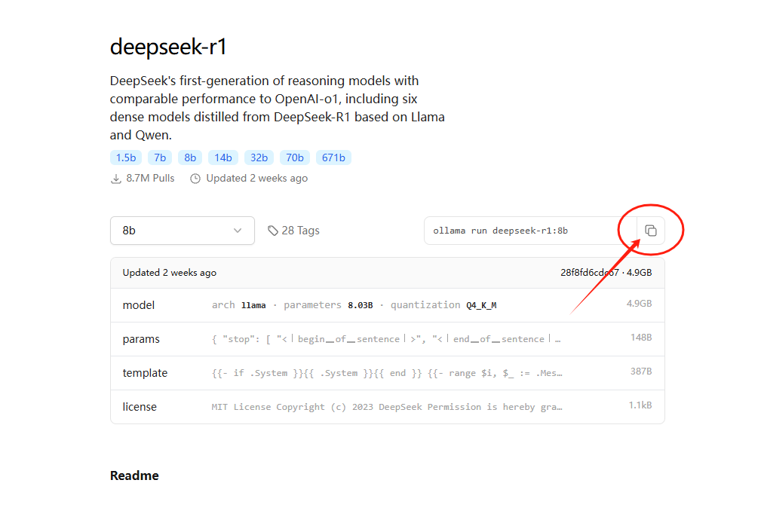This screenshot has width=761, height=532.
Task: Select the 7b size tag
Action: pyautogui.click(x=160, y=157)
